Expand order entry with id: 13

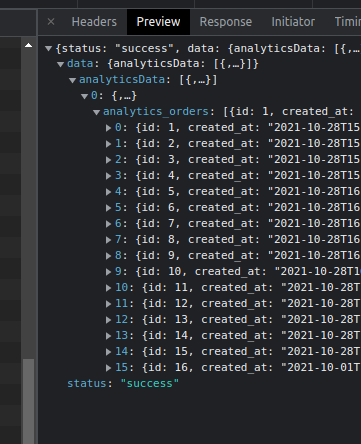pyautogui.click(x=108, y=320)
